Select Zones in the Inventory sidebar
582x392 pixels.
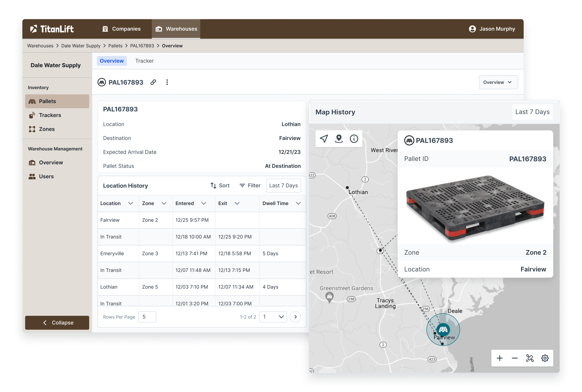47,129
